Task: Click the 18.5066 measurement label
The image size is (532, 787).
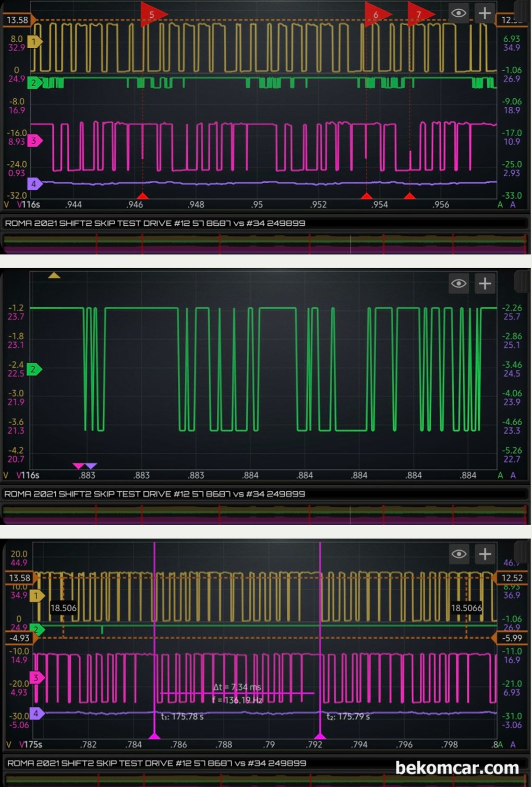Action: tap(467, 608)
